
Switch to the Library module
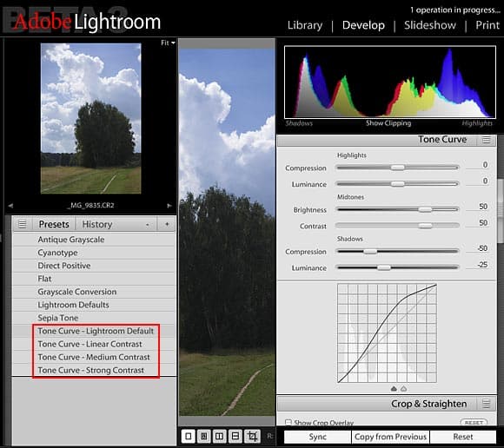point(305,25)
